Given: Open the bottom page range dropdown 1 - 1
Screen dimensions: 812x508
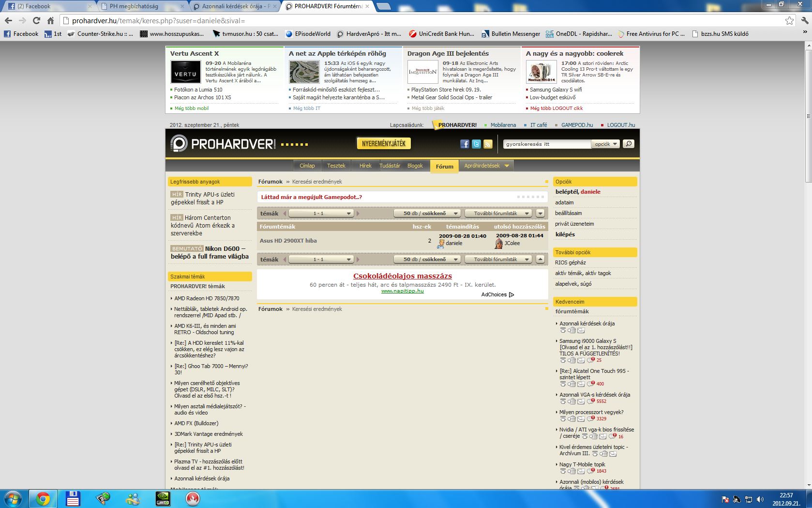Looking at the screenshot, I should [321, 260].
